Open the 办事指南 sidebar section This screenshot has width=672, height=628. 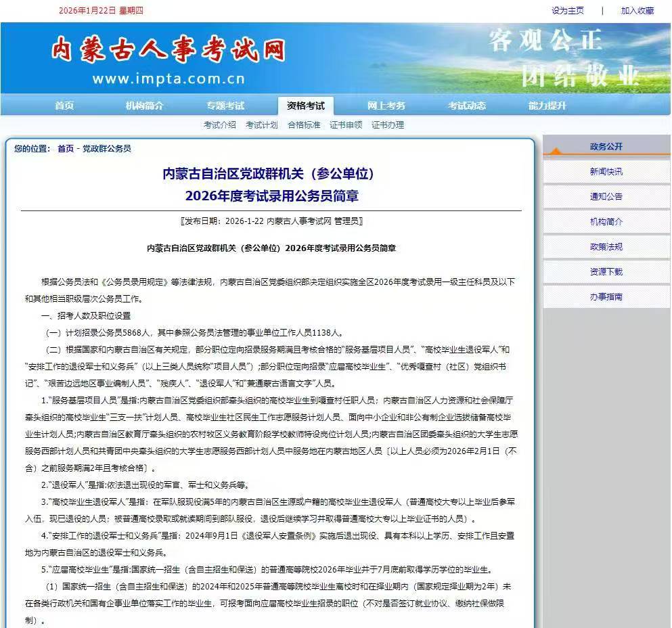607,296
